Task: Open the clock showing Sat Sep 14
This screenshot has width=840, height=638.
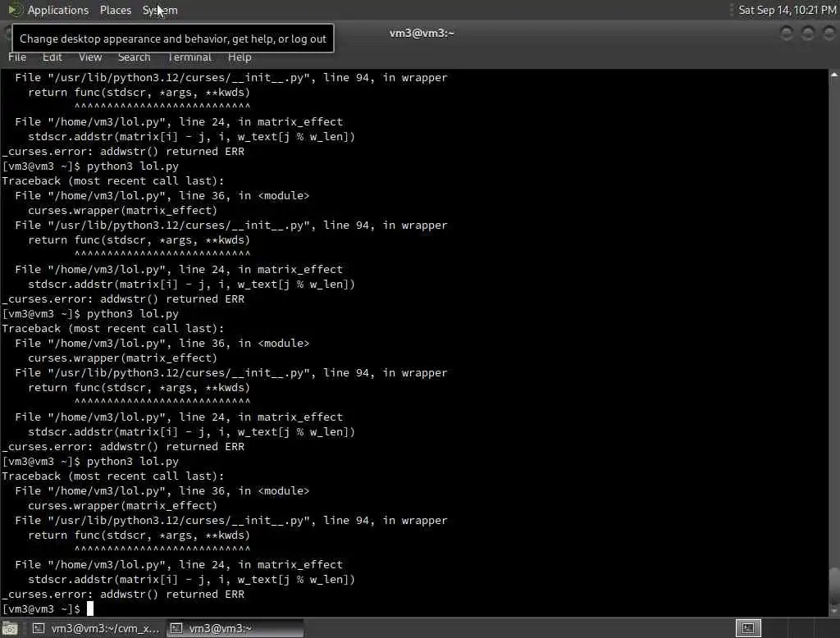Action: coord(787,10)
